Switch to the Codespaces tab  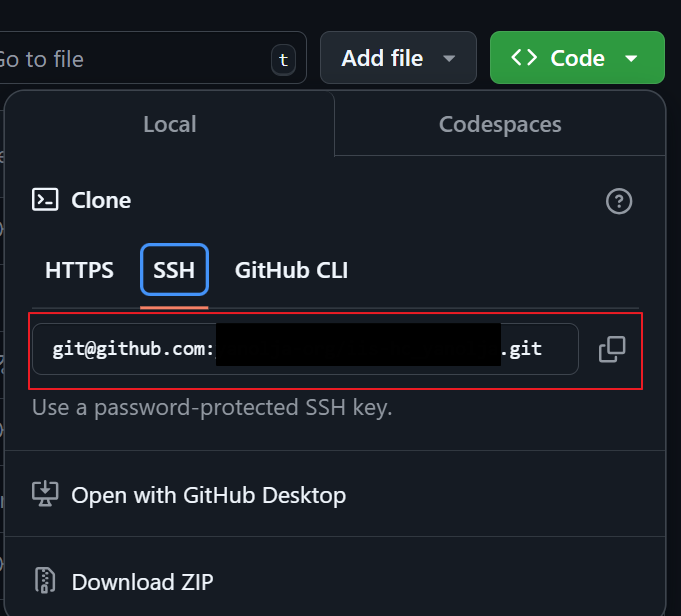tap(500, 124)
